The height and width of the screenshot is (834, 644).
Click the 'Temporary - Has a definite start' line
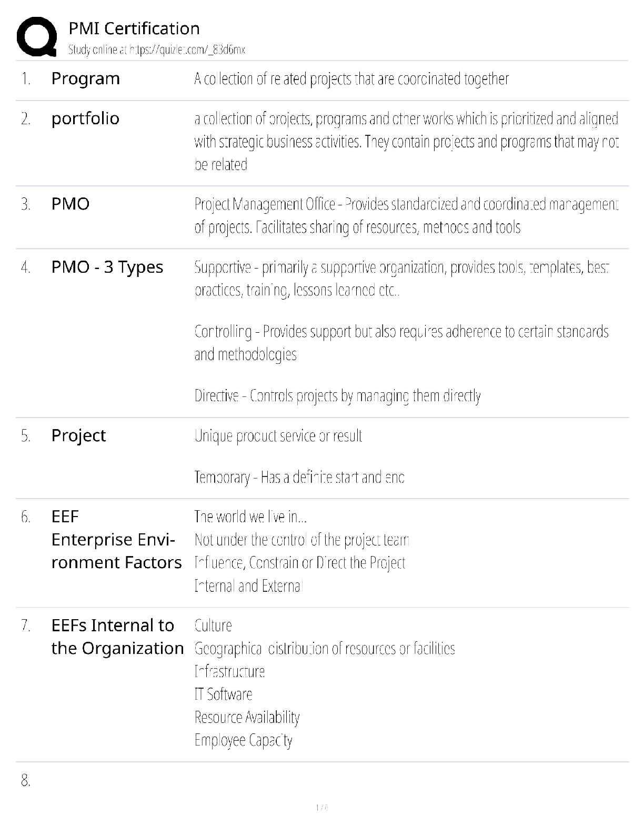pyautogui.click(x=299, y=477)
